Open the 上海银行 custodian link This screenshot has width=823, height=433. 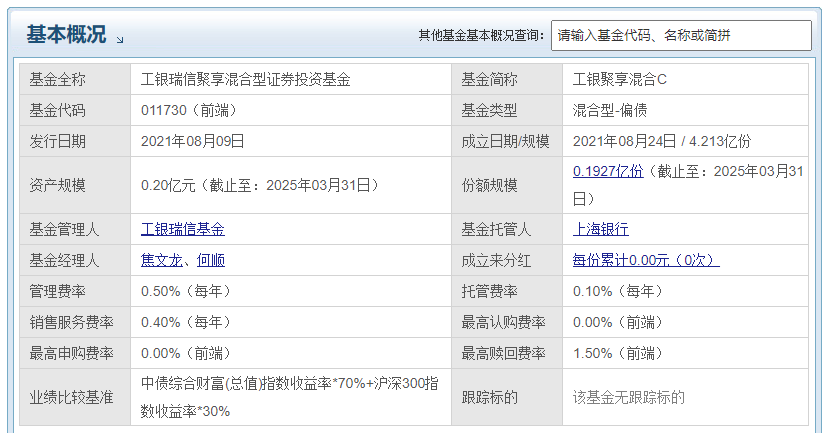click(600, 229)
